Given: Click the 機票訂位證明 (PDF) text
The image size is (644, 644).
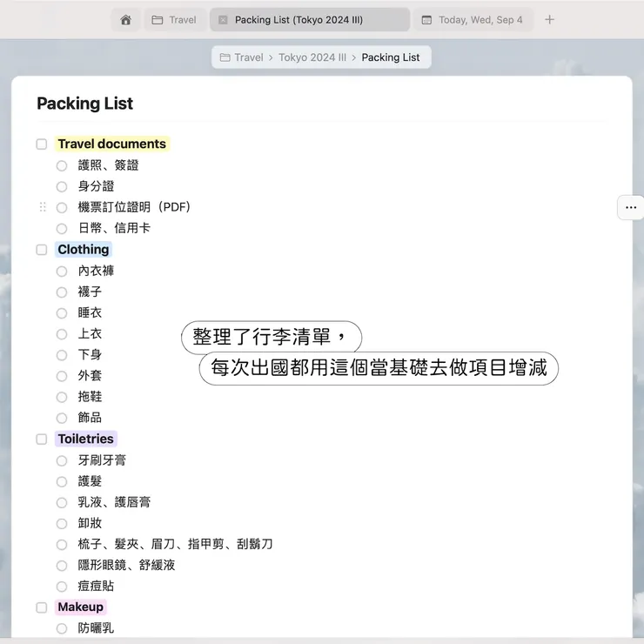Looking at the screenshot, I should click(134, 207).
